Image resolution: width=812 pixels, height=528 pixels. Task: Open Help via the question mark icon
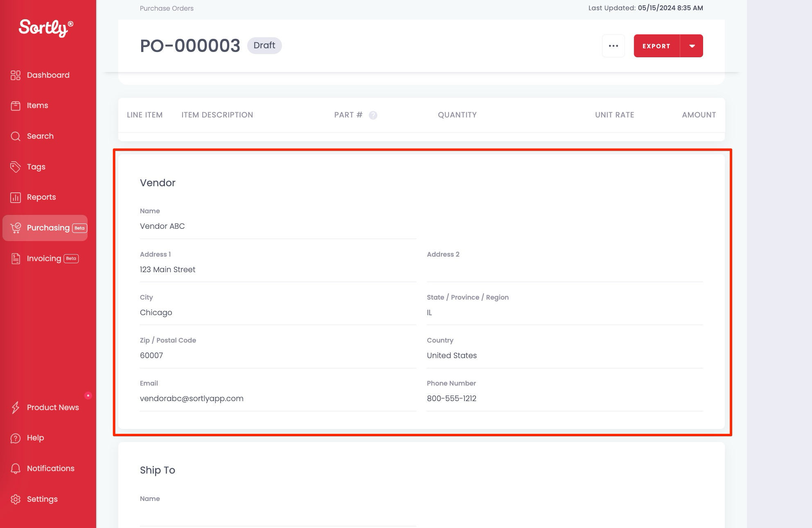click(x=16, y=438)
